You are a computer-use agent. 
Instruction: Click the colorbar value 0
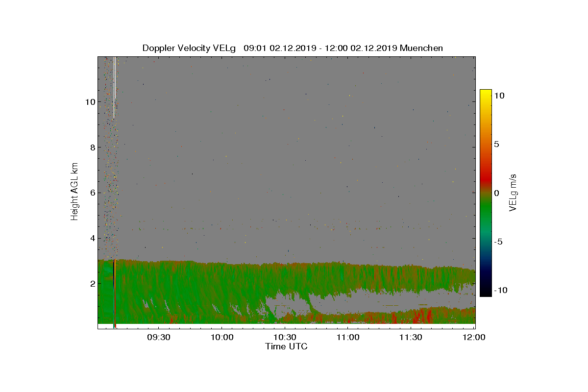(x=496, y=193)
